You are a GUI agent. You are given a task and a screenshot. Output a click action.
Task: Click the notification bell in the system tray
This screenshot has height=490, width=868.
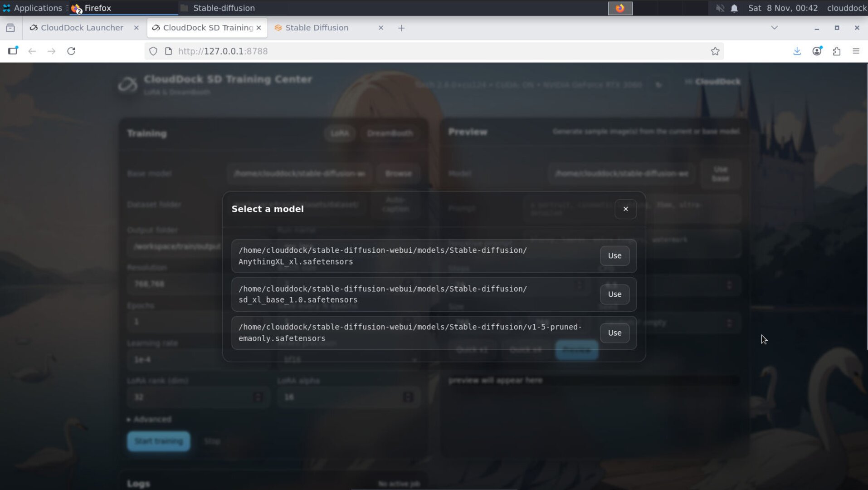click(x=735, y=8)
